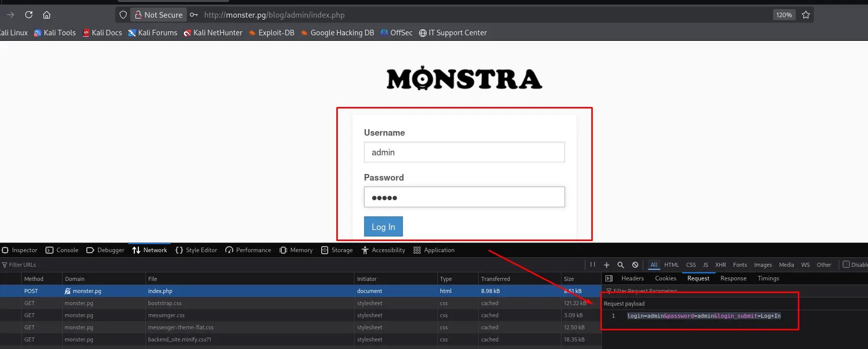Sort requests by the Transferred column header
The image size is (868, 349).
[519, 279]
